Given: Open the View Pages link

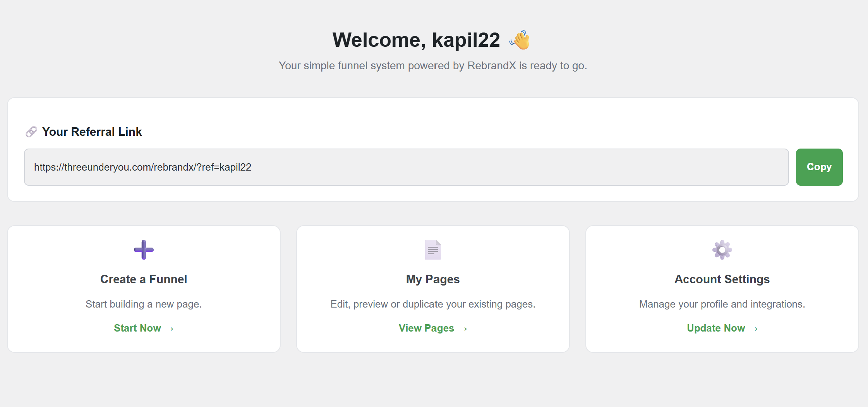Looking at the screenshot, I should tap(432, 328).
